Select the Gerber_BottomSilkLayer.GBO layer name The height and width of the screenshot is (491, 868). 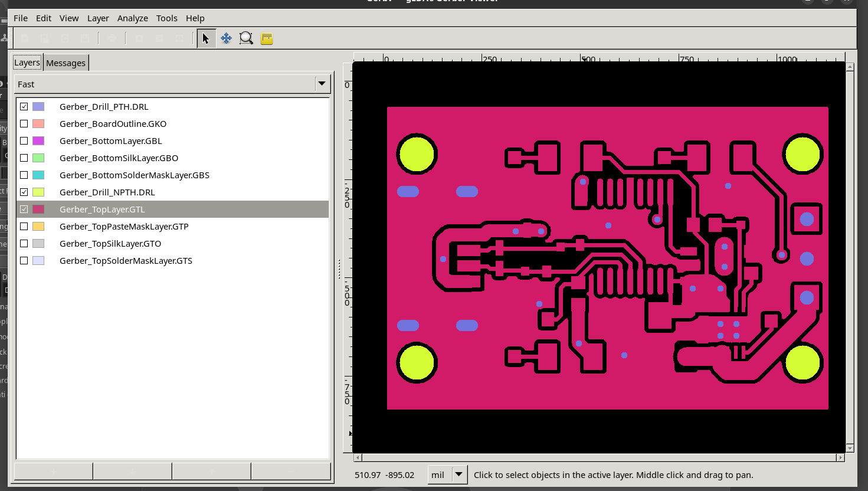tap(119, 158)
